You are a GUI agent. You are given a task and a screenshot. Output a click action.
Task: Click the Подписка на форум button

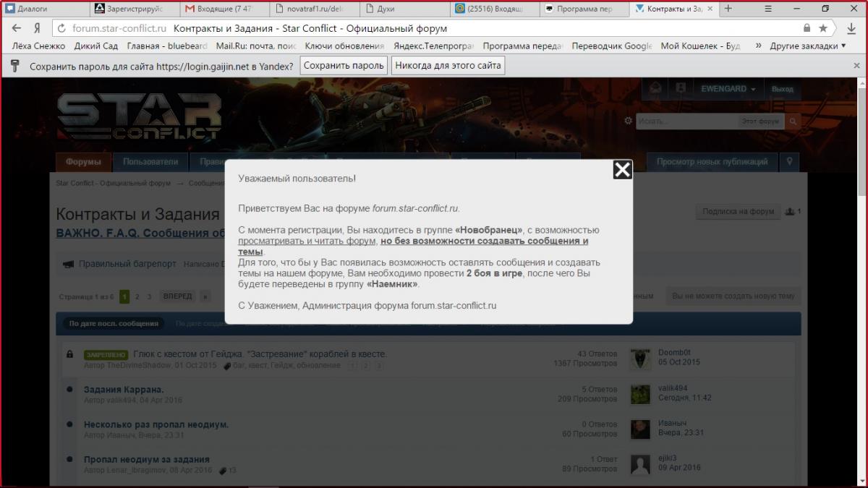point(739,212)
